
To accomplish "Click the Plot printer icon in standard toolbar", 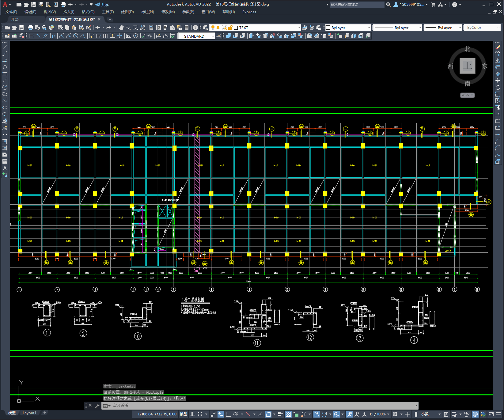I will (x=30, y=28).
